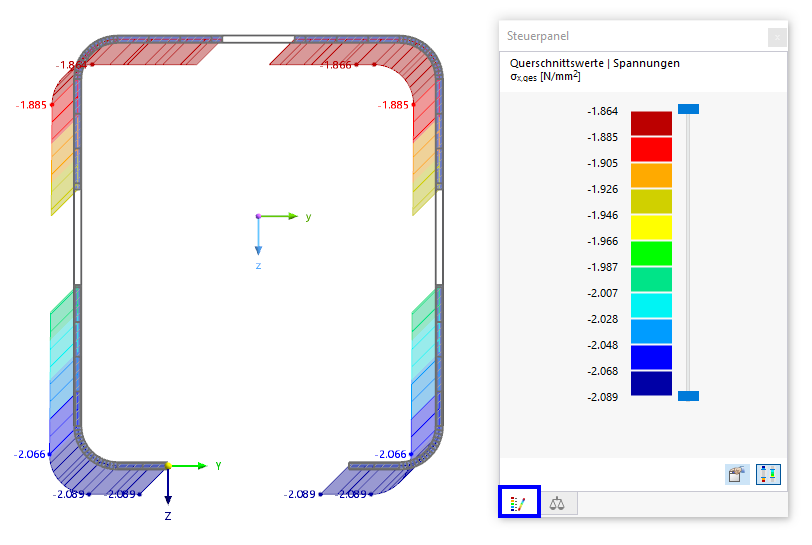Viewport: 812px width, 545px height.
Task: Click the right -1.885 stress label
Action: (393, 105)
